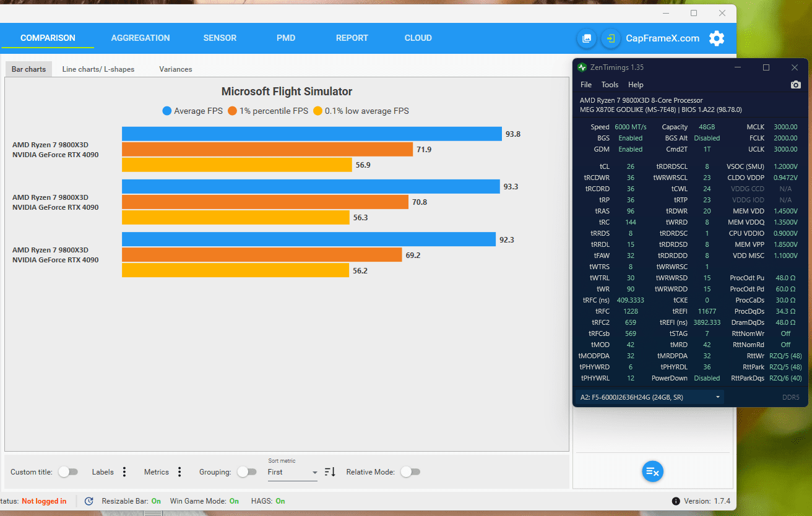Click the Not logged in status

(44, 501)
